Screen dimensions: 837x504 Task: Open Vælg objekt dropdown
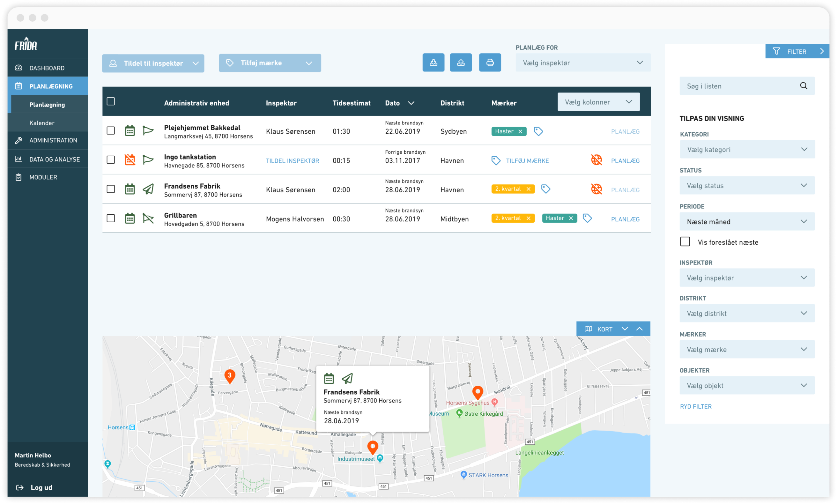[x=747, y=385]
